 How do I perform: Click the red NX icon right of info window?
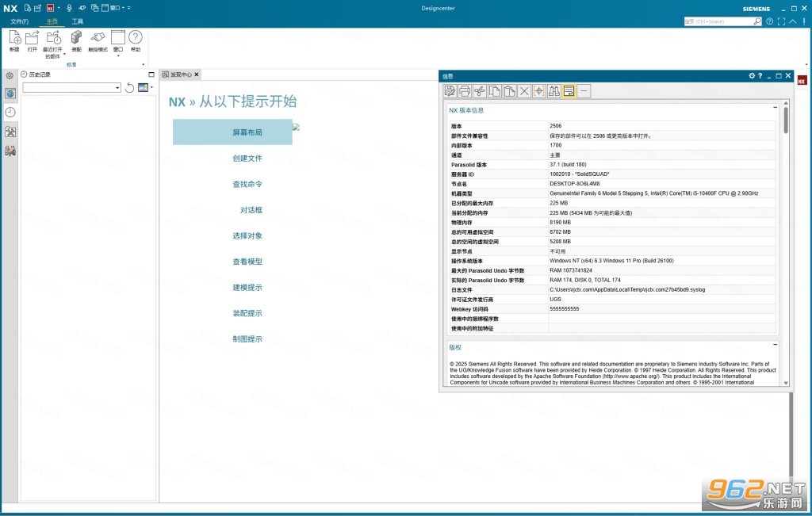pos(802,81)
